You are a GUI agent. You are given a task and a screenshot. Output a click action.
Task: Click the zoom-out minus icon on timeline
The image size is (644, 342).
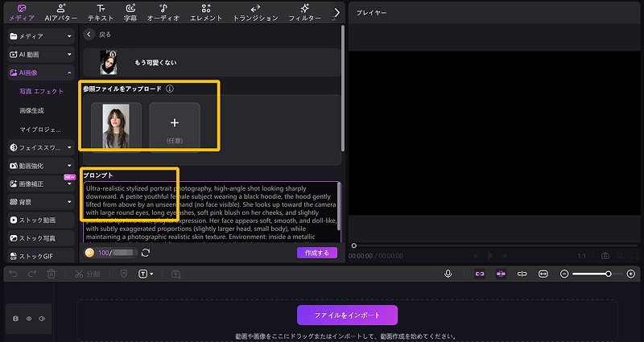(564, 274)
